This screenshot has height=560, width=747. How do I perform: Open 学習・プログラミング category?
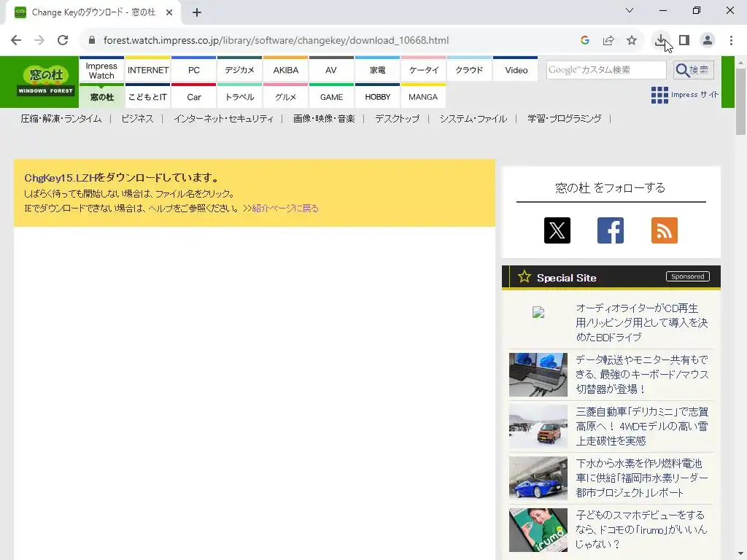(564, 119)
